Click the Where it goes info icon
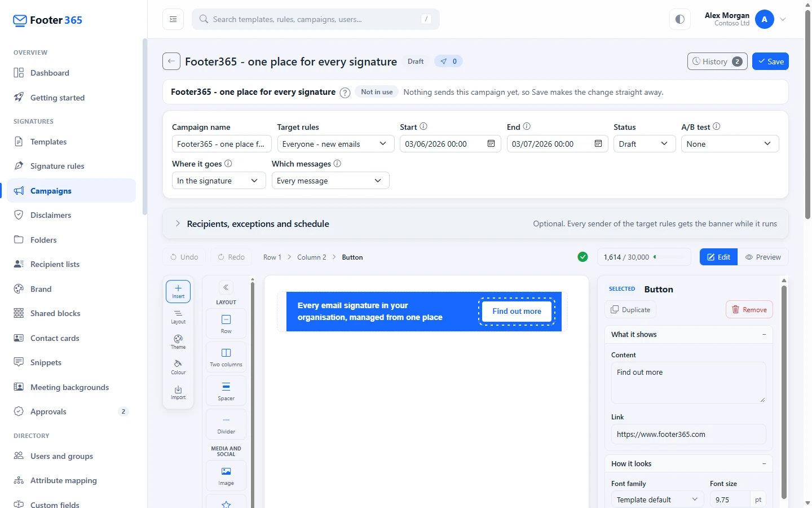The image size is (812, 508). coord(228,163)
